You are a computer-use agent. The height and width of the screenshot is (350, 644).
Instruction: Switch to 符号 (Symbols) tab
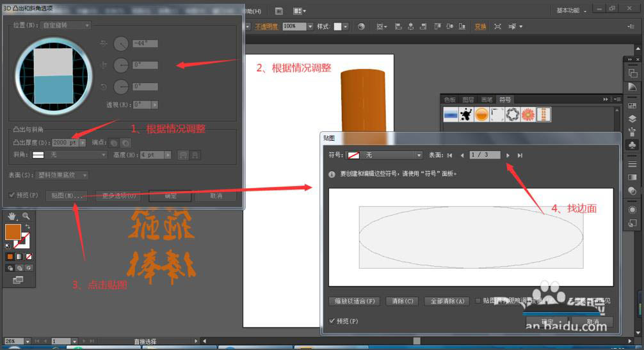(505, 100)
